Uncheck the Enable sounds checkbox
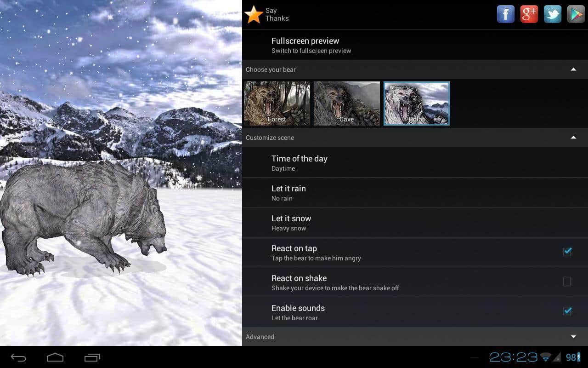588x368 pixels. tap(567, 311)
